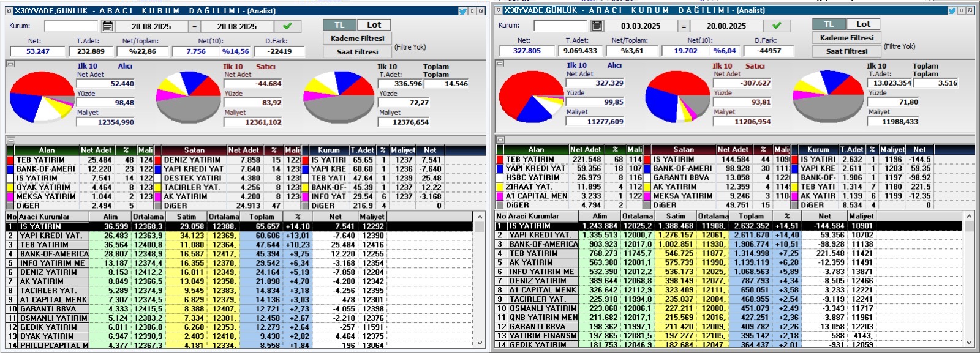Confirm dates with green checkmark, right window
980x353 pixels.
click(777, 26)
